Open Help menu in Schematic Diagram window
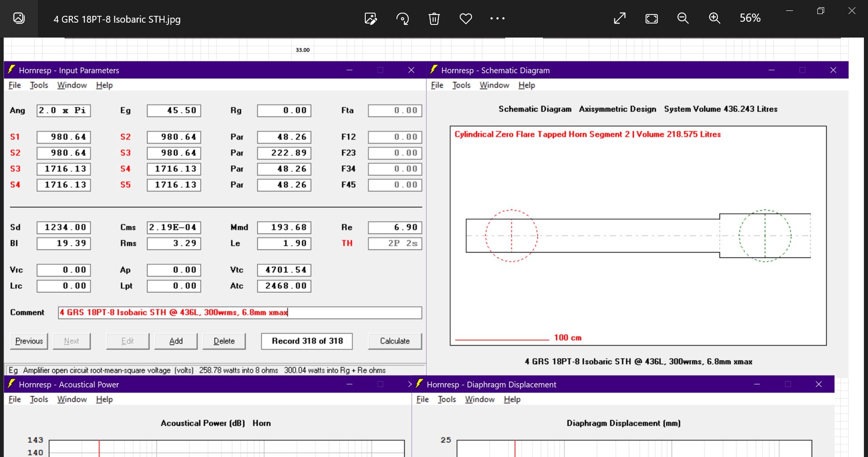868x457 pixels. [x=527, y=85]
